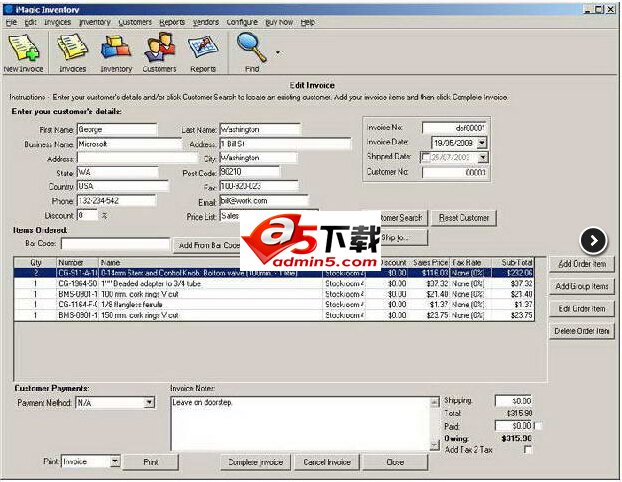Click Add From Bar Code button
Image resolution: width=622 pixels, height=482 pixels.
point(207,246)
